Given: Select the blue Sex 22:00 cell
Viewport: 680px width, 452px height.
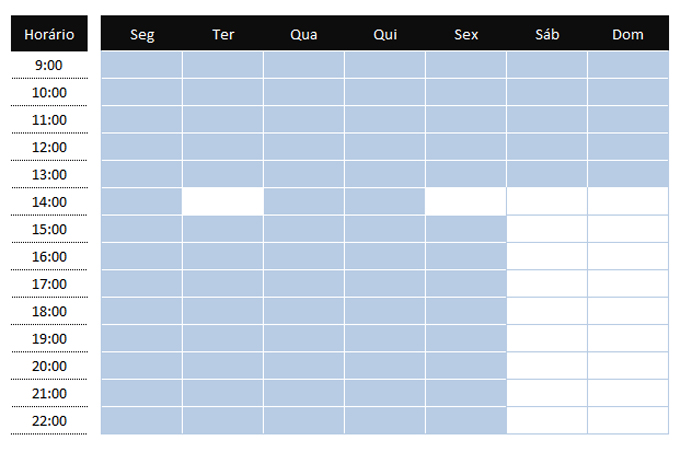Looking at the screenshot, I should click(x=466, y=420).
